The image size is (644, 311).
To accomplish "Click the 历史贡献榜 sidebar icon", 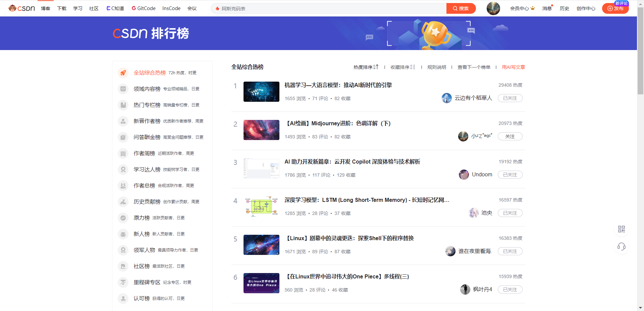I will pyautogui.click(x=123, y=202).
